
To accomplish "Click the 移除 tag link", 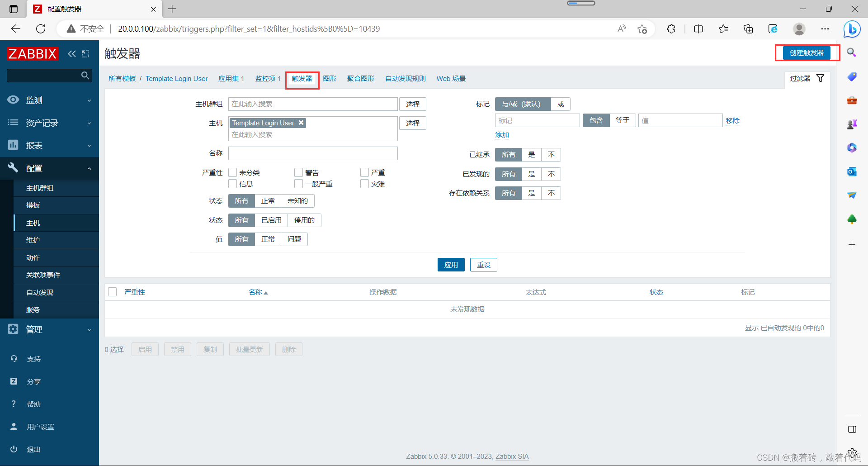I will pyautogui.click(x=733, y=121).
